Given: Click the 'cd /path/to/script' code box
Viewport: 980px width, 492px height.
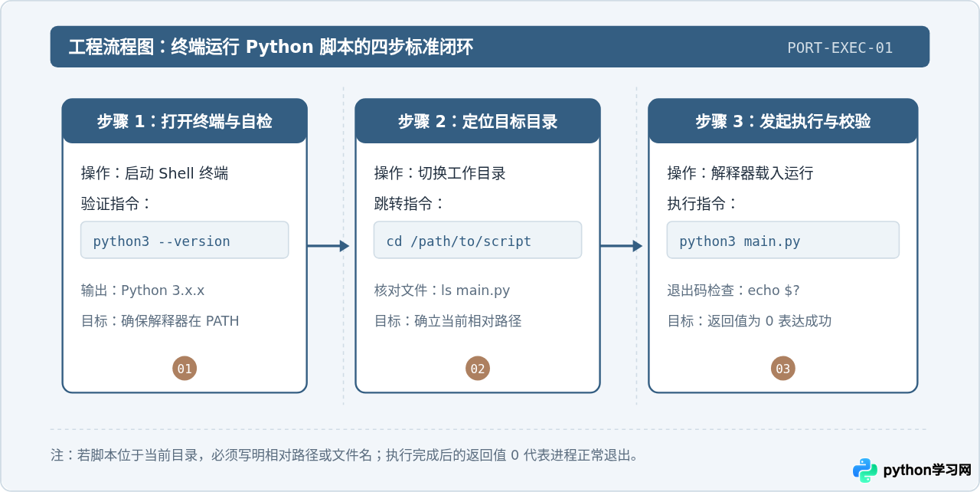Looking at the screenshot, I should coord(478,240).
